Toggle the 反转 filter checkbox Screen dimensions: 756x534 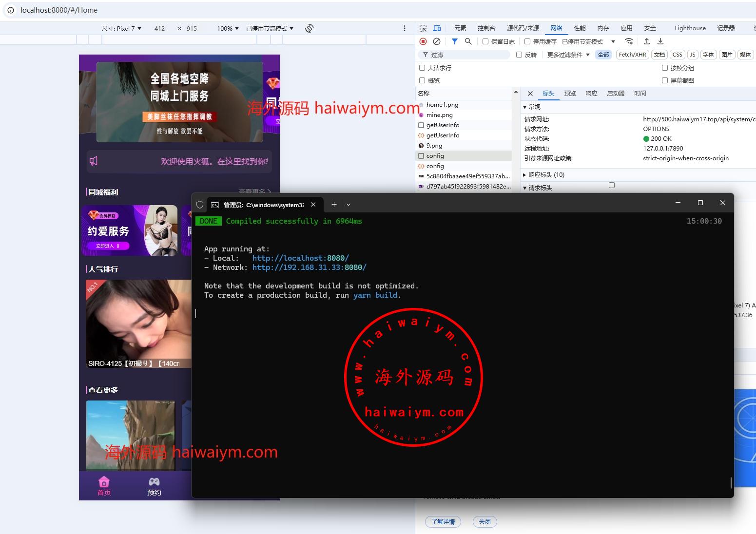tap(519, 55)
